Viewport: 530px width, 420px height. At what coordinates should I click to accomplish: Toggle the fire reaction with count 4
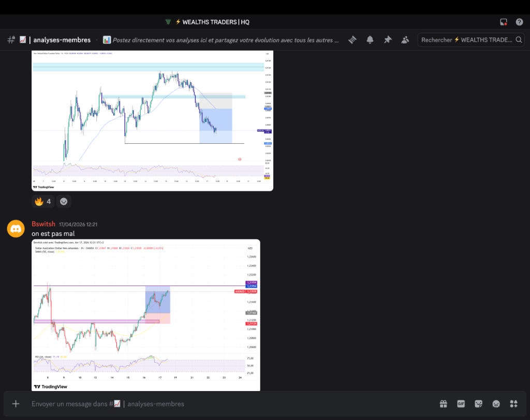[x=43, y=201]
